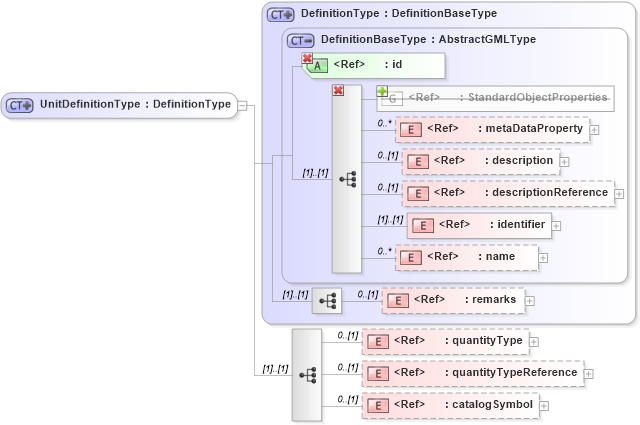640x425 pixels.
Task: Click the 0..* cardinality beside metaDataProperty
Action: (384, 123)
